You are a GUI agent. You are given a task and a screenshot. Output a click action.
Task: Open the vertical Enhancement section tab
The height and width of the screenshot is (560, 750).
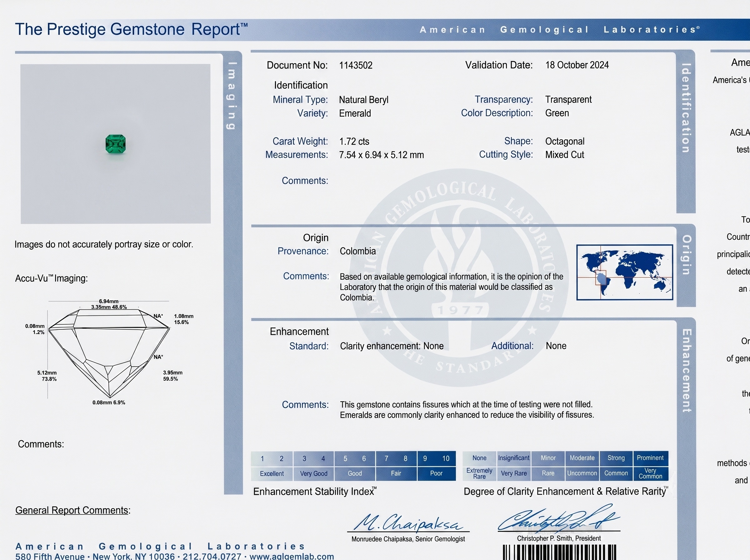pyautogui.click(x=686, y=370)
